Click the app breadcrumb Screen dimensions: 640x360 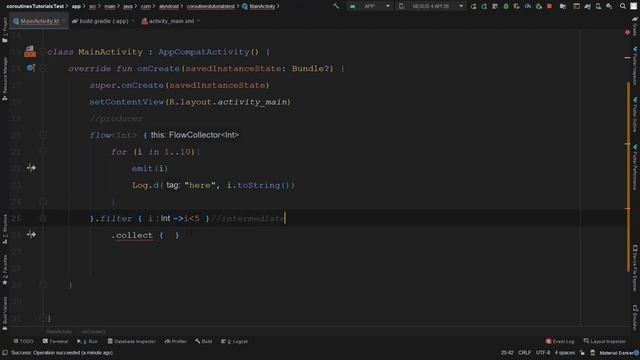coord(76,6)
